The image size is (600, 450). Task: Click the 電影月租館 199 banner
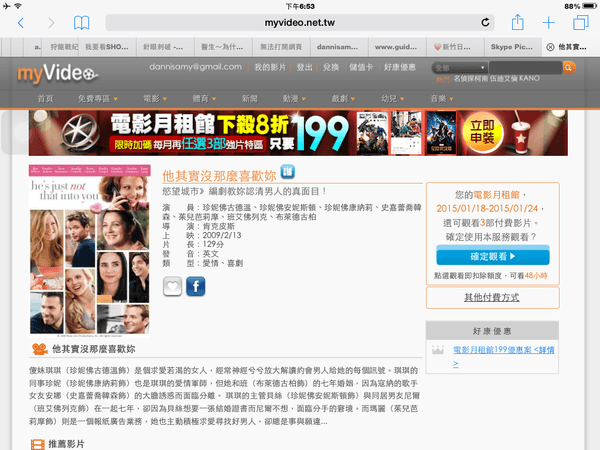pyautogui.click(x=298, y=133)
